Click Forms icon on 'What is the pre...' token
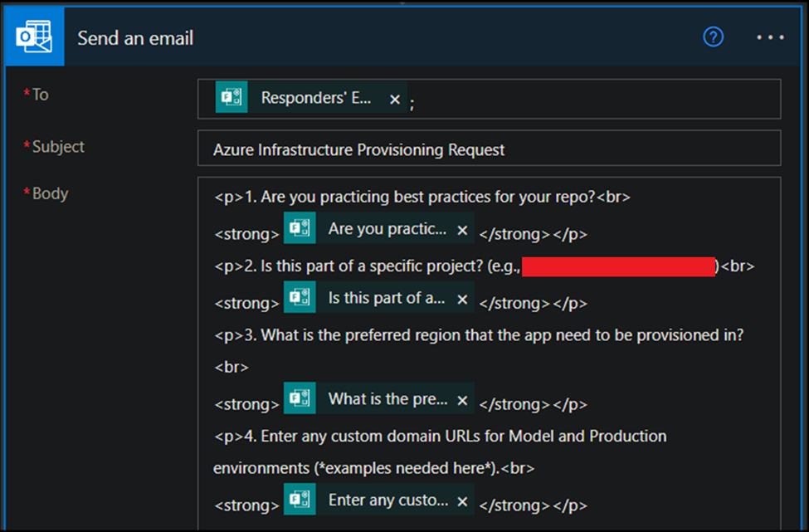The width and height of the screenshot is (809, 532). pos(300,399)
